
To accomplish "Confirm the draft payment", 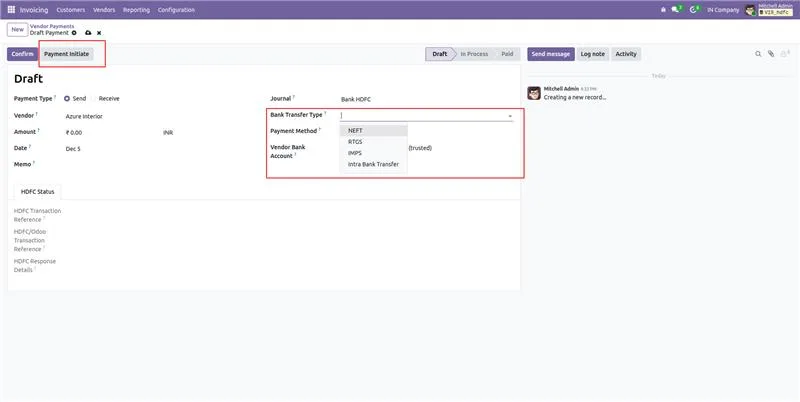I will pos(22,54).
